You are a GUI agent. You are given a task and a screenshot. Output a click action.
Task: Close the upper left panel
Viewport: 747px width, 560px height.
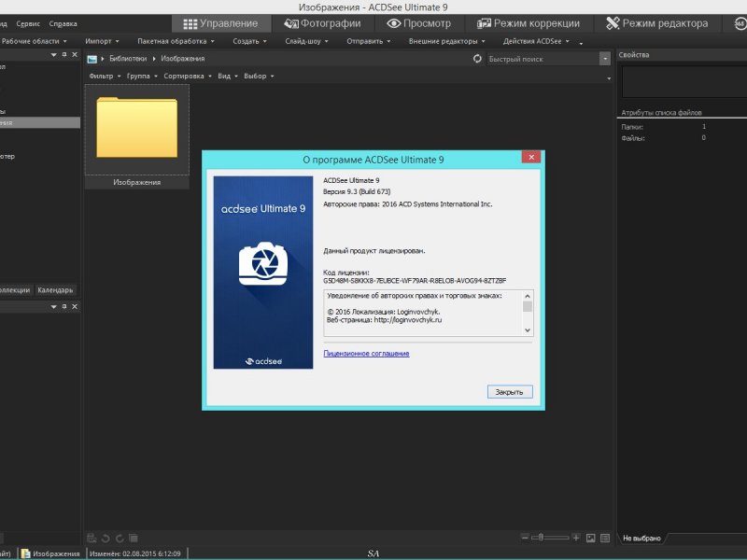[75, 55]
